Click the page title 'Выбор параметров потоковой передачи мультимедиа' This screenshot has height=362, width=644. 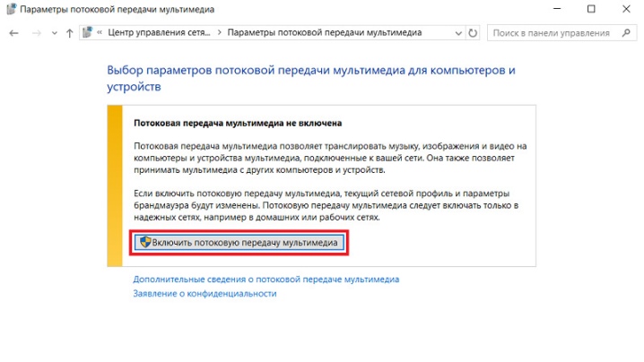point(256,70)
